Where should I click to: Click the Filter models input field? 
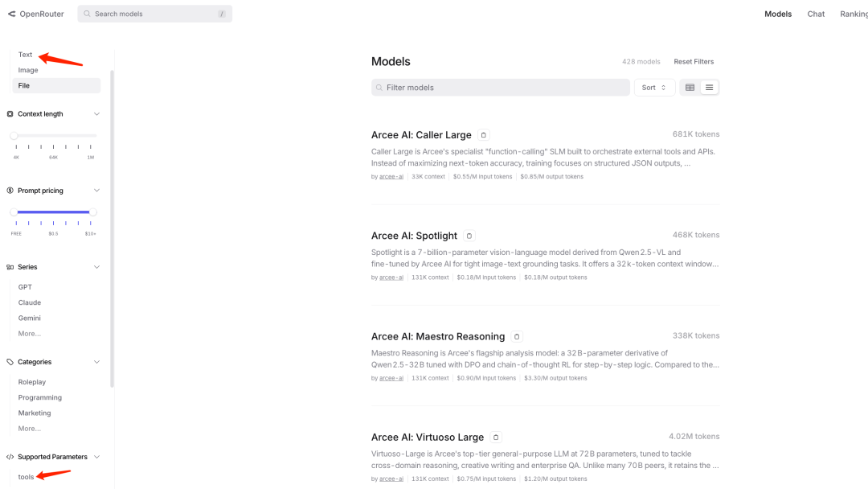[x=501, y=88]
